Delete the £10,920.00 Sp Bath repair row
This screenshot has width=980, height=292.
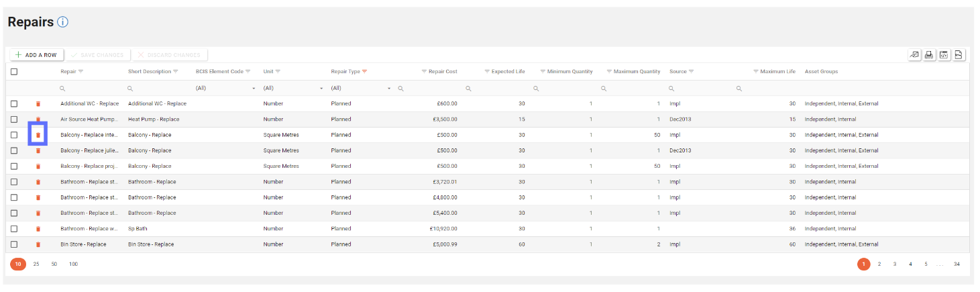click(x=38, y=229)
